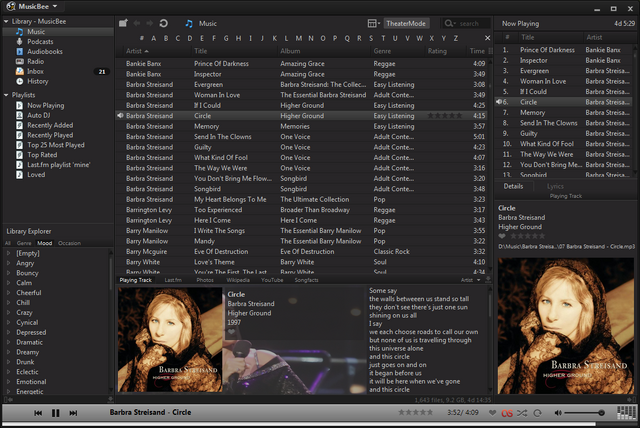This screenshot has width=640, height=428.
Task: Activate TheaterMode button
Action: click(406, 23)
